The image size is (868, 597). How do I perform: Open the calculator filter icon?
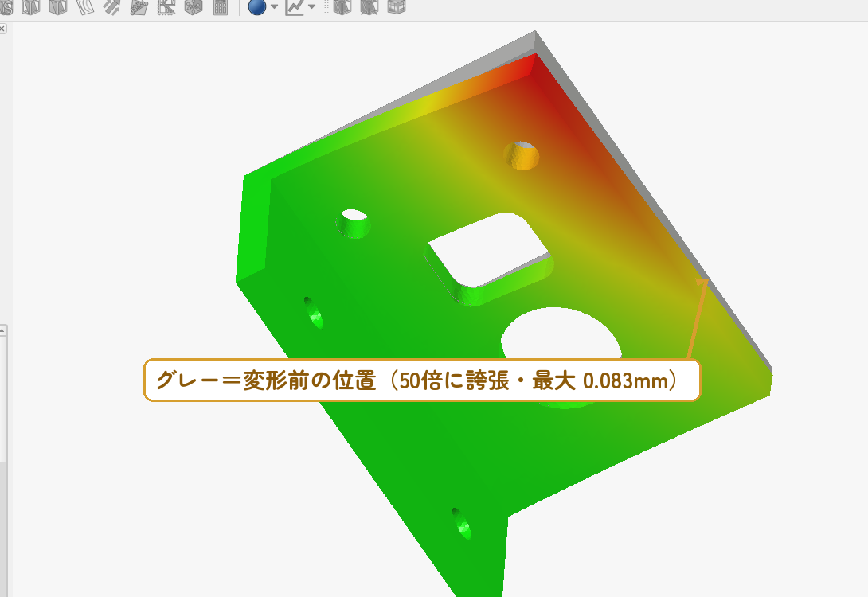[x=221, y=6]
